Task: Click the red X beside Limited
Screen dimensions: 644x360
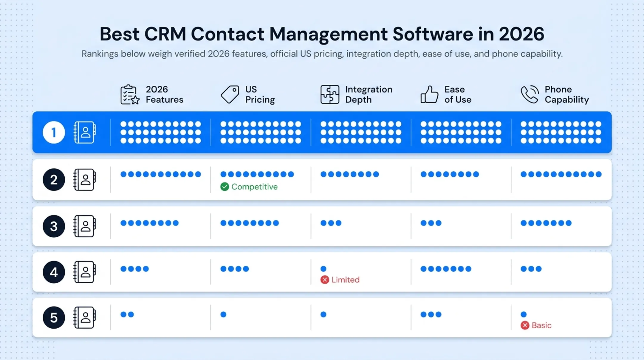Action: pos(325,280)
